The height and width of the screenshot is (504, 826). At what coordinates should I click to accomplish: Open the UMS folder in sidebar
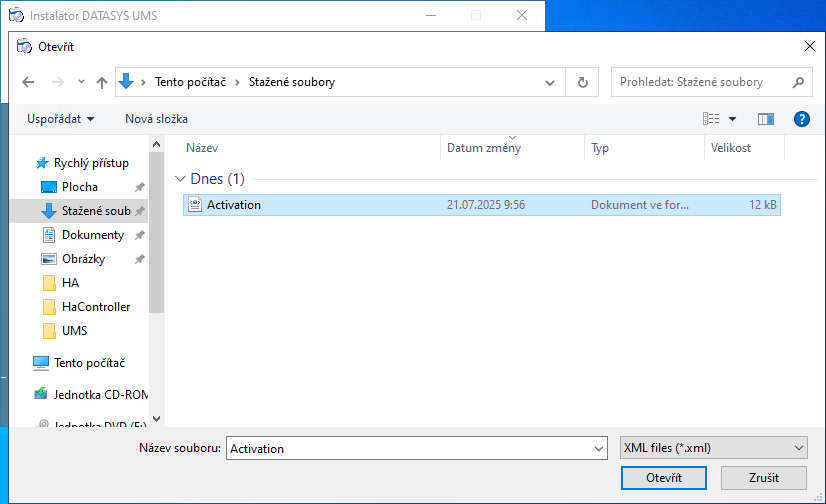click(74, 331)
